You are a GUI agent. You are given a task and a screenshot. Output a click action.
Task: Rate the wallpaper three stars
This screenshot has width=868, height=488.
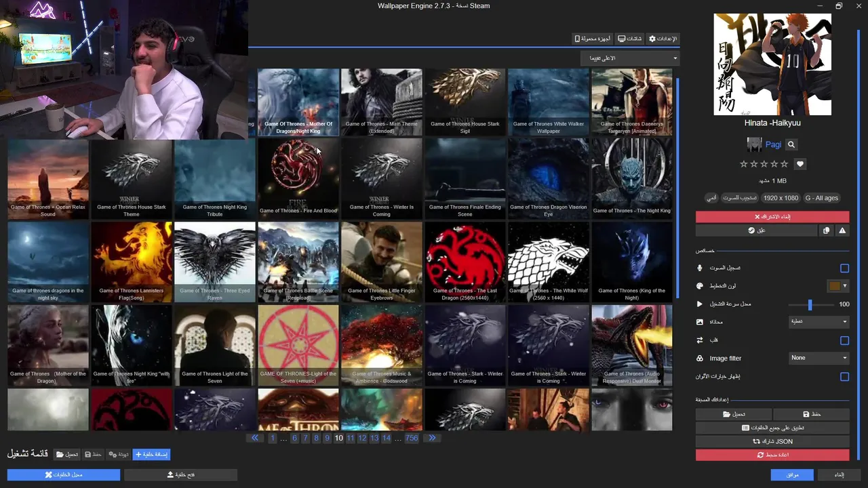pyautogui.click(x=764, y=164)
